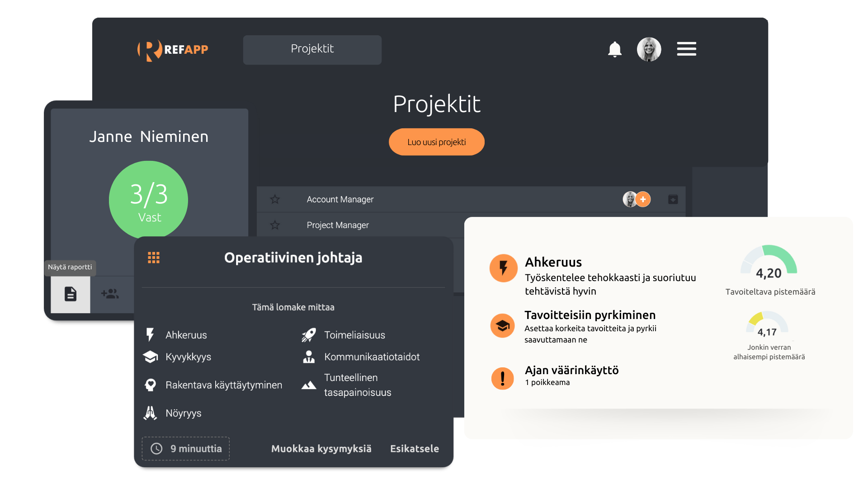Open the report document icon
Viewport: 868px width, 488px height.
coord(71,294)
